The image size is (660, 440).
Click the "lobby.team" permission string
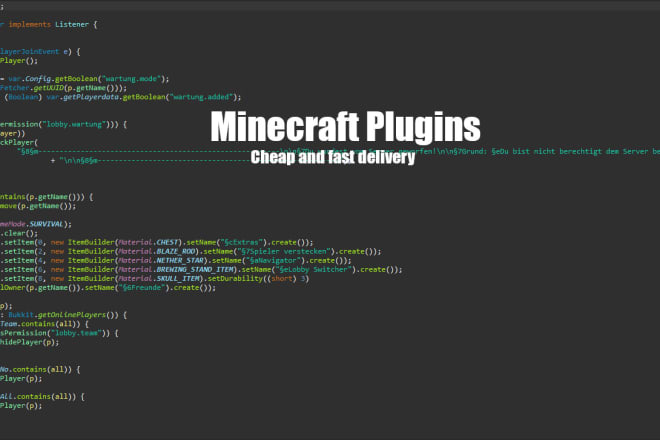point(76,333)
